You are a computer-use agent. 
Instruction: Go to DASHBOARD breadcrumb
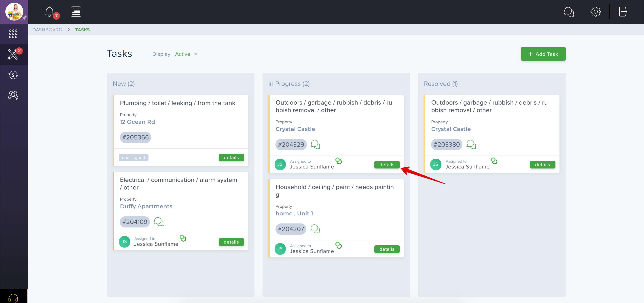pyautogui.click(x=47, y=30)
